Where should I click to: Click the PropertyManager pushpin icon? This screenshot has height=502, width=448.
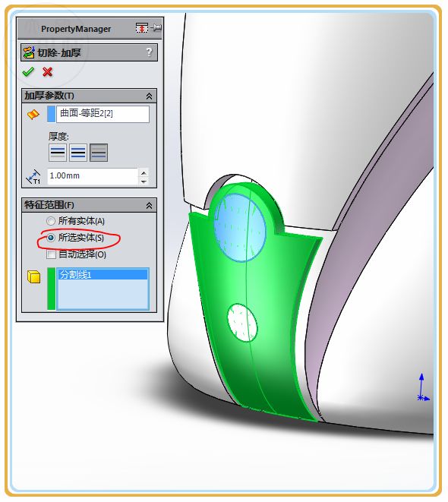pos(156,28)
